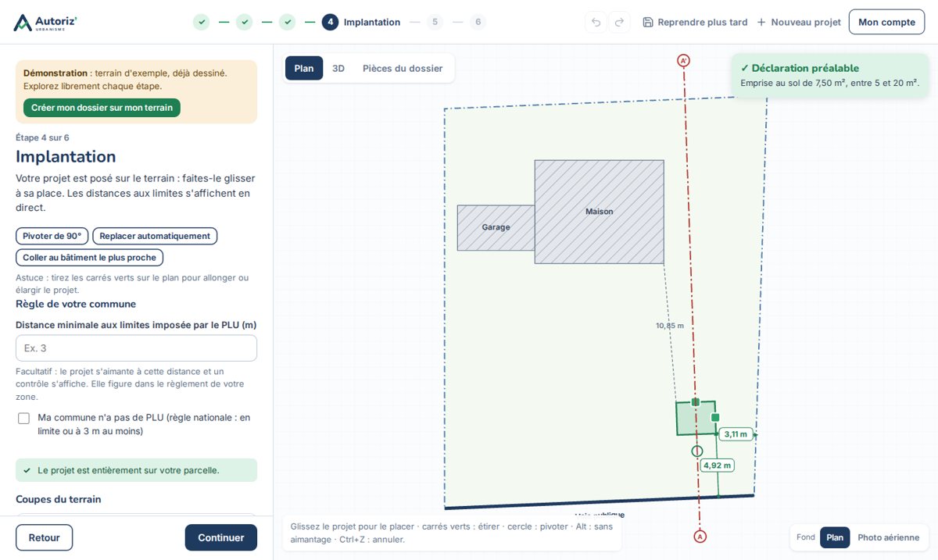Viewport: 938px width, 560px height.
Task: Click Coller au bâtiment le plus proche
Action: click(89, 258)
